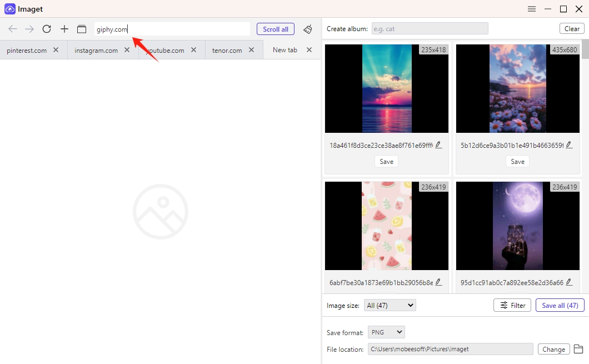
Task: Click filename 18a461f8d3ce23ce38ae8f761e69fff
Action: [x=381, y=146]
